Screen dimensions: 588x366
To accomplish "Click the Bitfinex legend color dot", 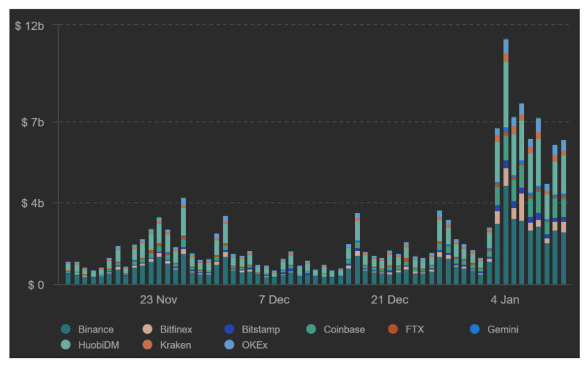I will 147,329.
